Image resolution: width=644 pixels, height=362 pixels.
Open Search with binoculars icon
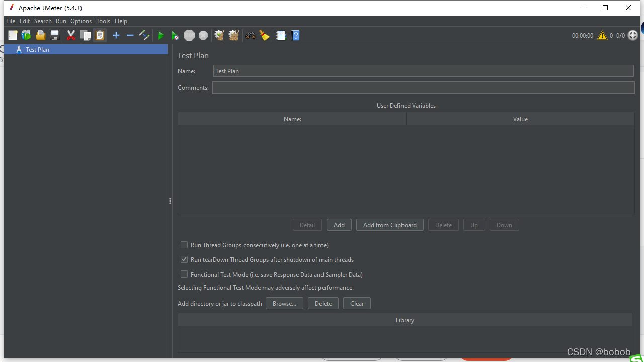coord(250,35)
